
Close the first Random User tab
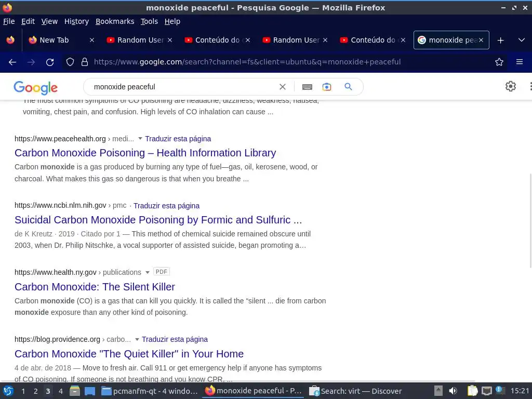tap(170, 40)
